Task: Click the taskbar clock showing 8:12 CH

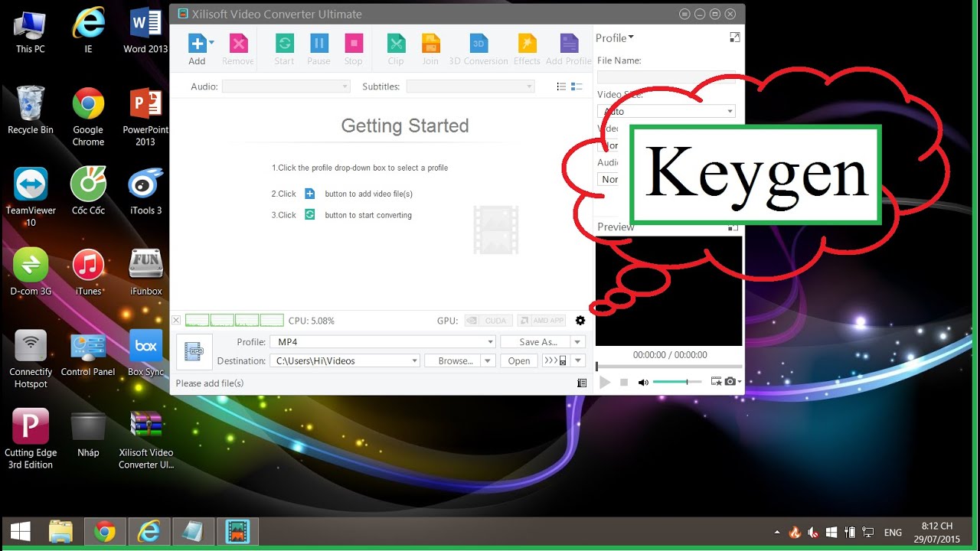Action: 936,532
